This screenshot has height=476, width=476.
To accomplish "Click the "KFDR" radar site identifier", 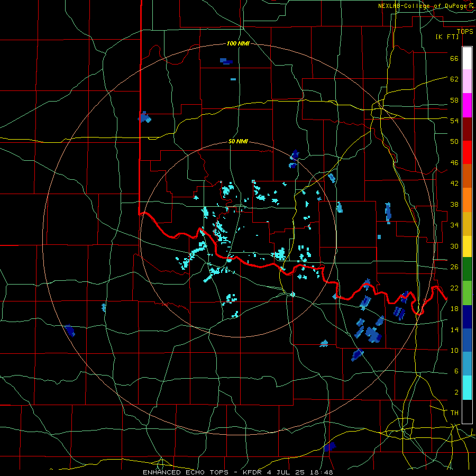I will click(x=253, y=472).
